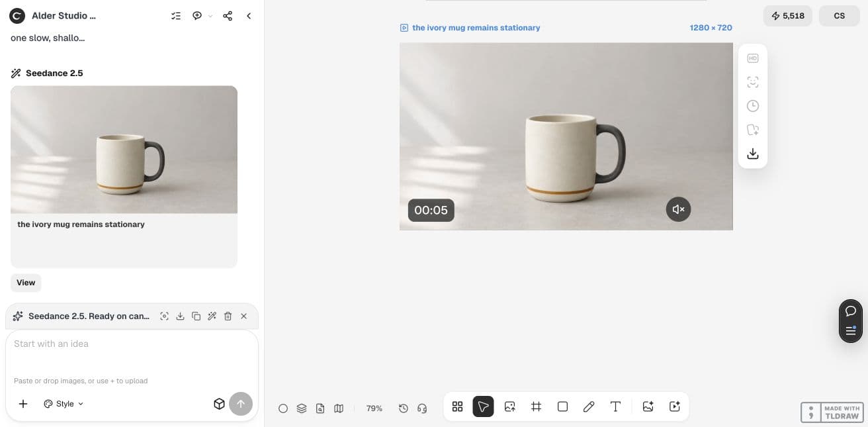Download the Seedance result from the reference bar
Screen dimensions: 868x427
181,316
